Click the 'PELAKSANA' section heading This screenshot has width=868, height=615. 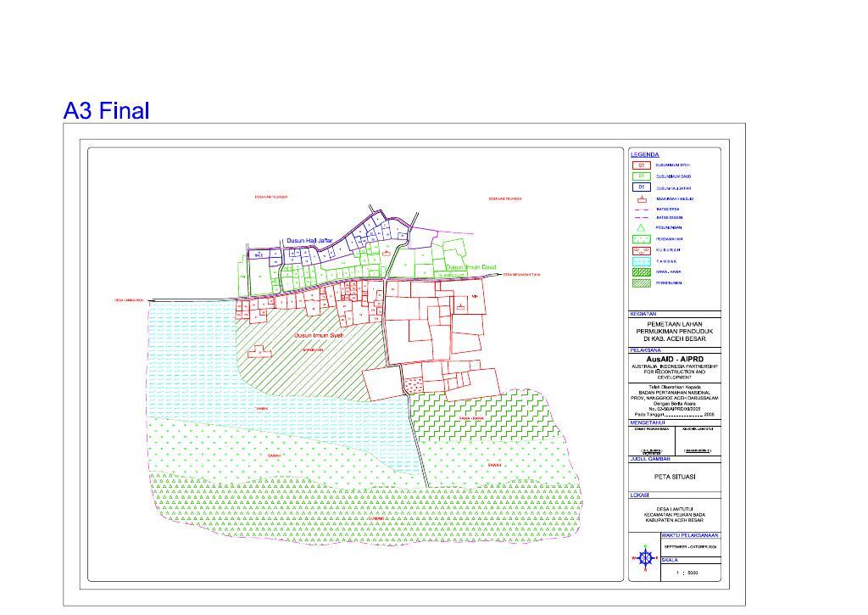coord(645,350)
